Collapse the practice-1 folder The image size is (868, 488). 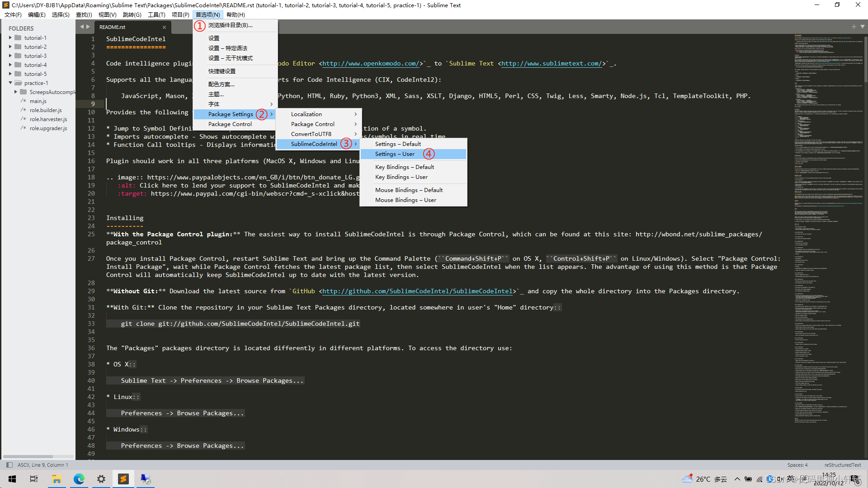point(10,83)
